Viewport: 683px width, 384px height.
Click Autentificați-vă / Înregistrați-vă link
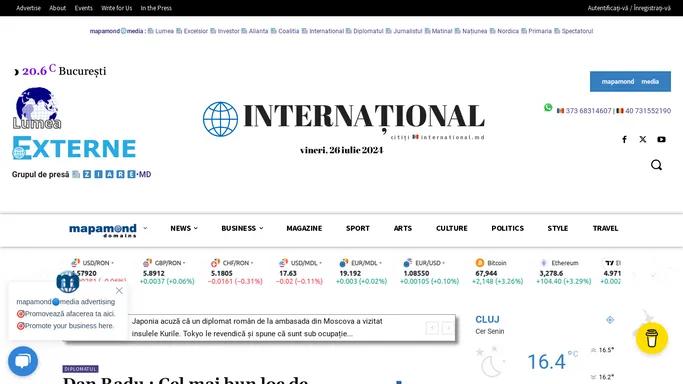click(629, 8)
